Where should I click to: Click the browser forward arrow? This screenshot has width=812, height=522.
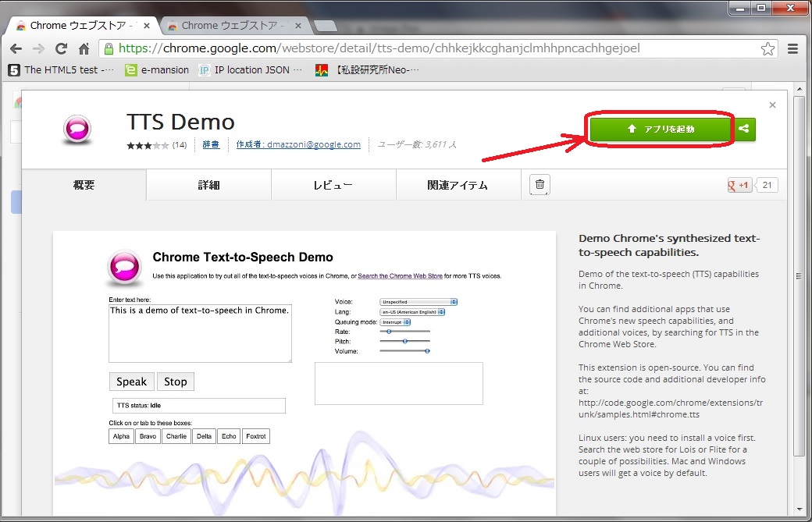click(x=38, y=48)
